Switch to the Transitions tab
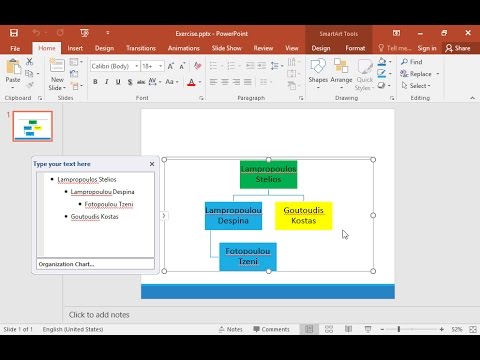 click(141, 48)
